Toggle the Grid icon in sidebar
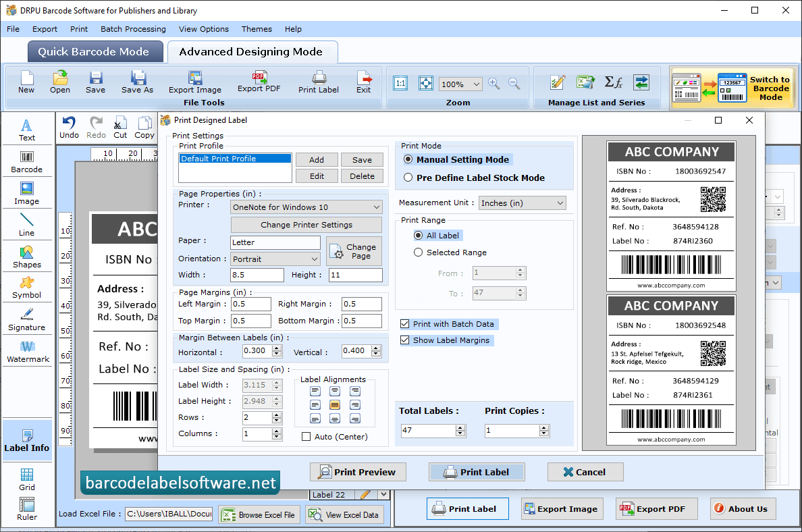Viewport: 802px width, 532px height. click(x=26, y=479)
